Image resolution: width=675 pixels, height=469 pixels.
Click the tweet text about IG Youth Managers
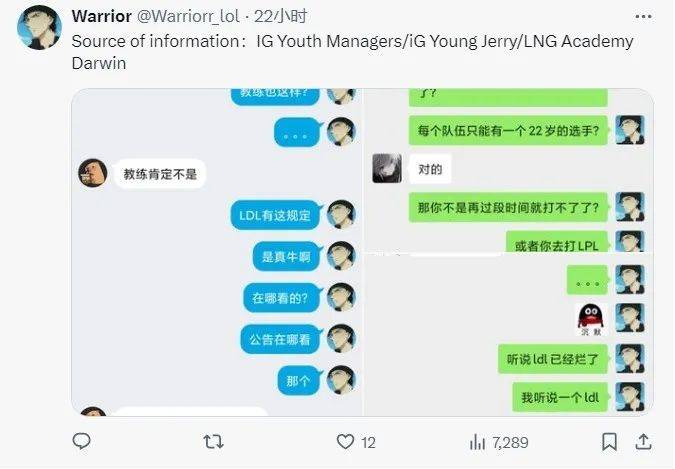coord(352,52)
